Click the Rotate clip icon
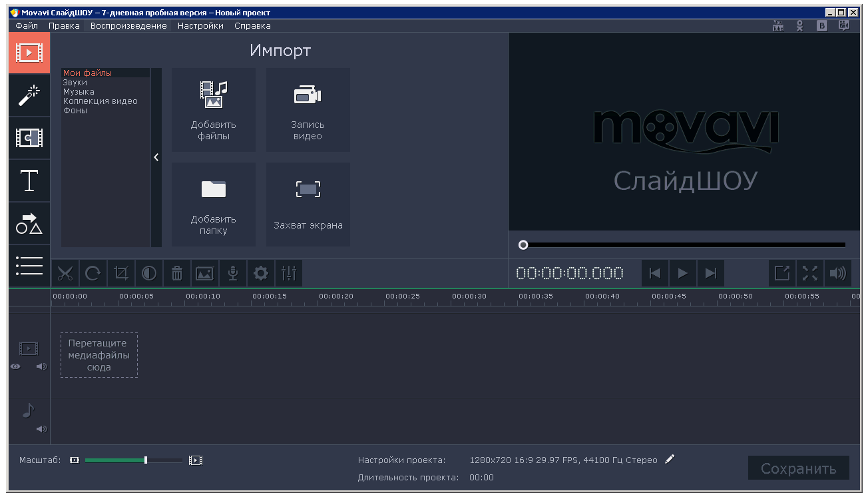The width and height of the screenshot is (868, 499). point(93,273)
